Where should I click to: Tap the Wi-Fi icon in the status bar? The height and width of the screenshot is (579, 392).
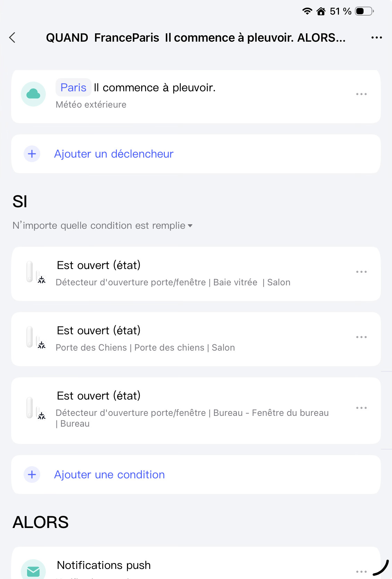tap(307, 11)
